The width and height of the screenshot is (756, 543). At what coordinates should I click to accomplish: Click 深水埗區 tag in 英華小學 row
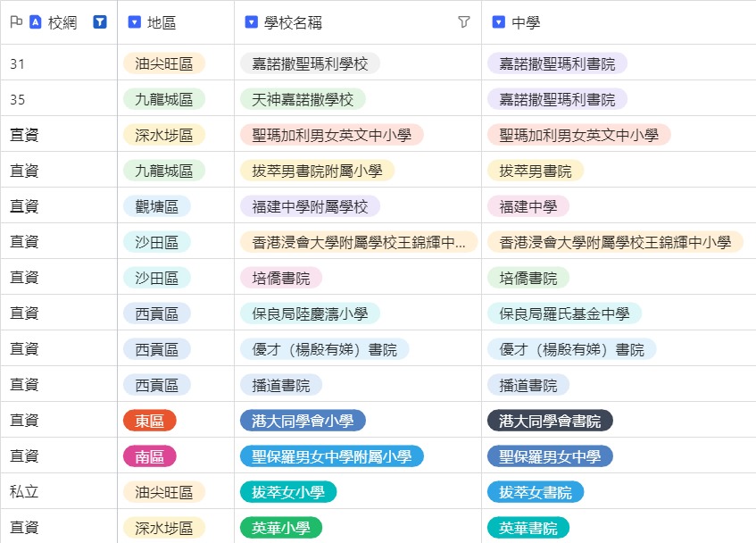tap(164, 528)
